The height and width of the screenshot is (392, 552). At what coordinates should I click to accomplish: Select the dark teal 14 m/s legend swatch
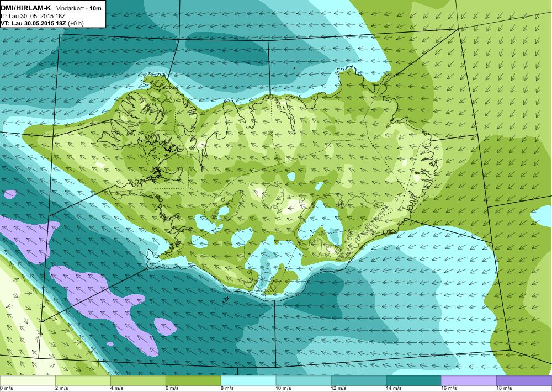pos(413,381)
